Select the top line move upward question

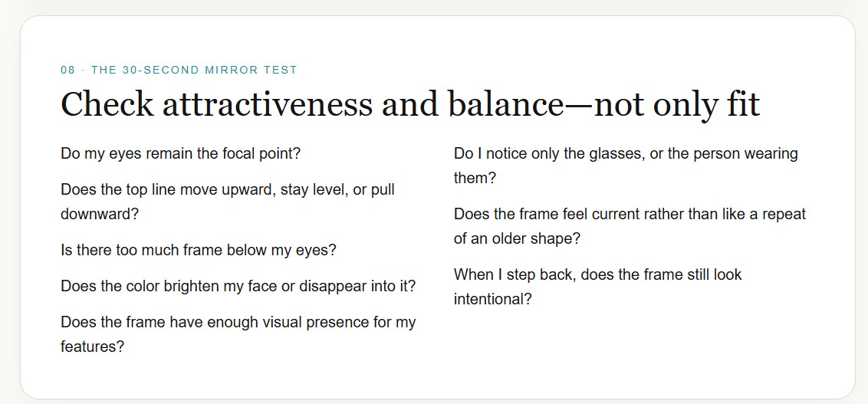(x=228, y=202)
